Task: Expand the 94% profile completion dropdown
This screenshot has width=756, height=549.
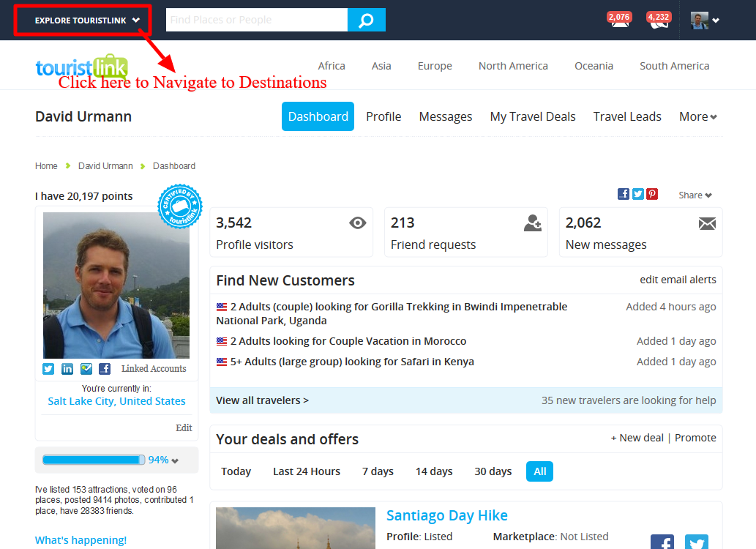Action: pyautogui.click(x=174, y=460)
